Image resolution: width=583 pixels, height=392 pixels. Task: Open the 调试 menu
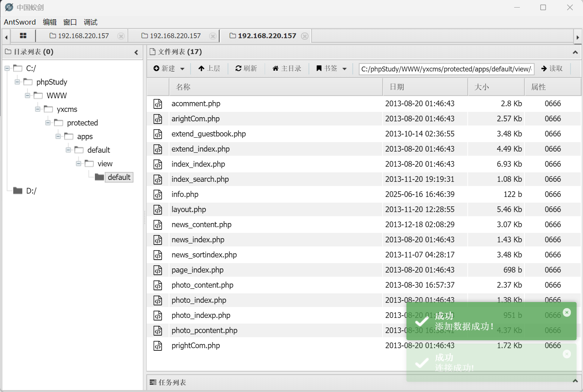(90, 22)
